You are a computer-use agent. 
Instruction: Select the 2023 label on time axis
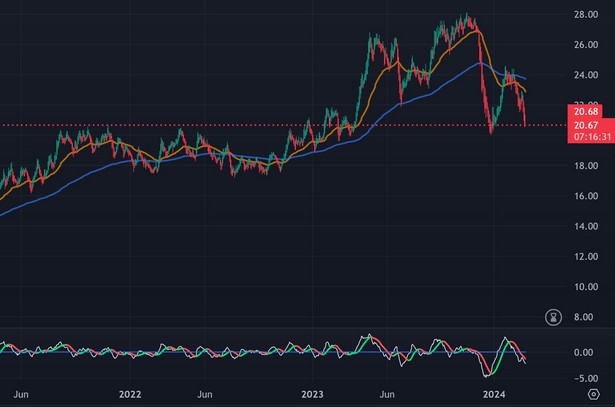point(315,395)
